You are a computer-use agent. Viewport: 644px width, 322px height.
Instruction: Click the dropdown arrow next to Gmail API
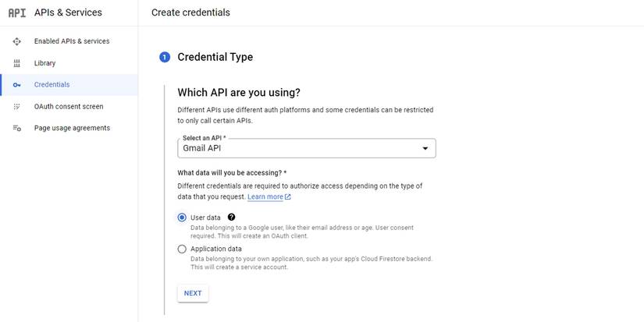(x=425, y=148)
